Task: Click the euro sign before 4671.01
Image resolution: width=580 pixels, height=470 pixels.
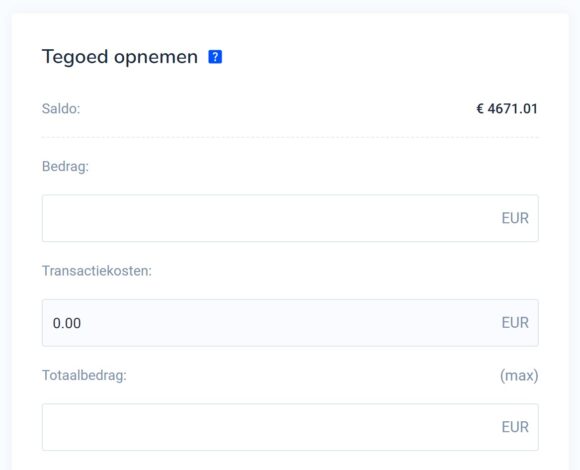Action: (480, 109)
